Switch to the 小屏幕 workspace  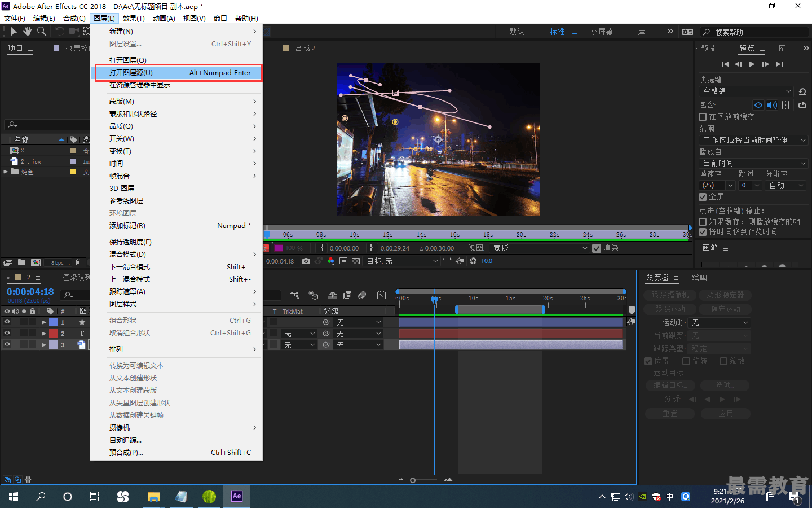602,32
